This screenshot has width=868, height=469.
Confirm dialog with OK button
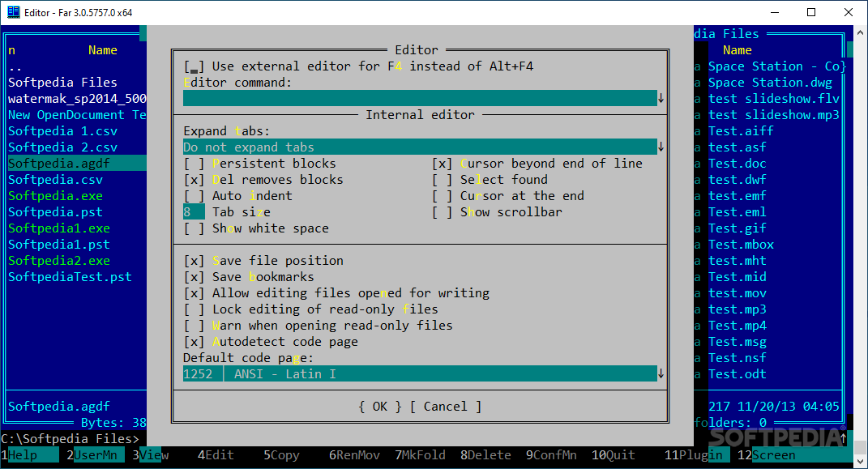(x=380, y=407)
